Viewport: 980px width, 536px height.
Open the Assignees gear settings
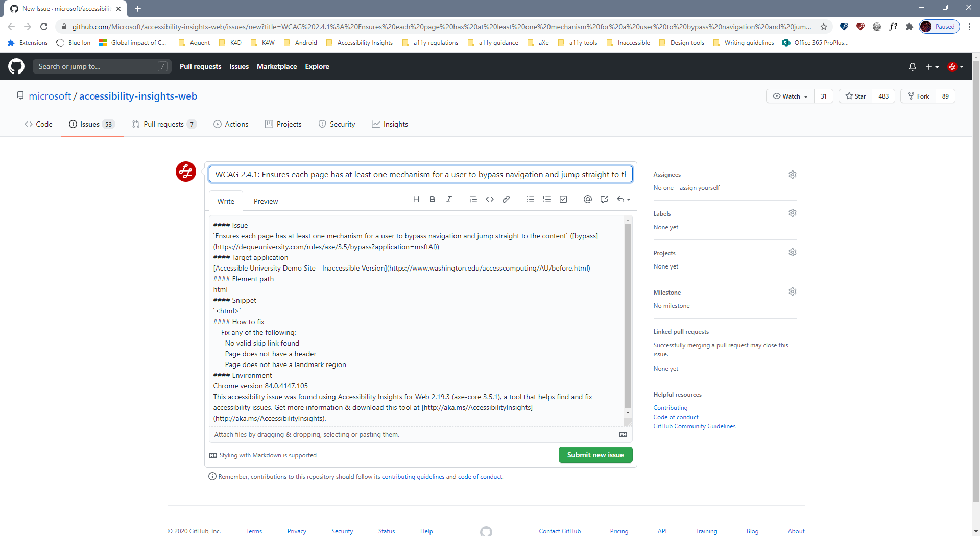(x=793, y=175)
